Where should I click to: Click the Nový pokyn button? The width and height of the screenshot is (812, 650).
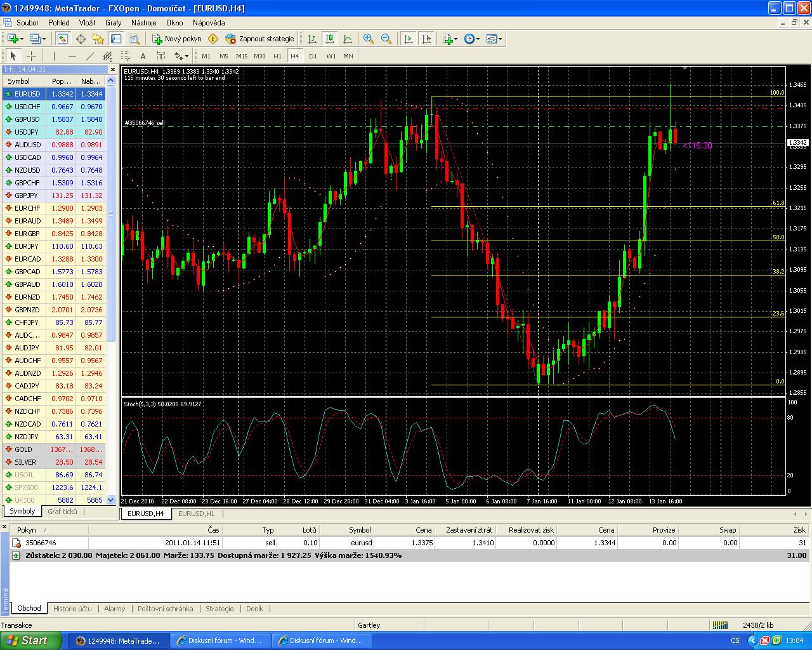[x=176, y=39]
